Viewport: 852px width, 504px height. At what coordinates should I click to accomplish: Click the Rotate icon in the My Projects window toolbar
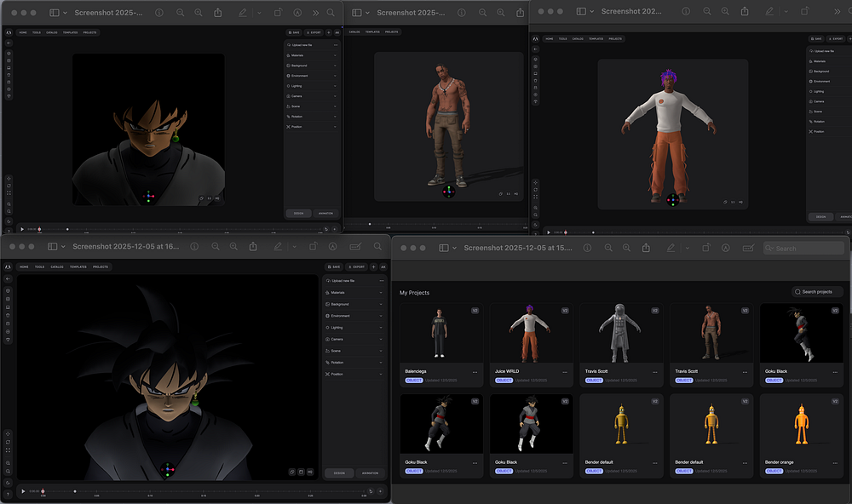point(705,248)
